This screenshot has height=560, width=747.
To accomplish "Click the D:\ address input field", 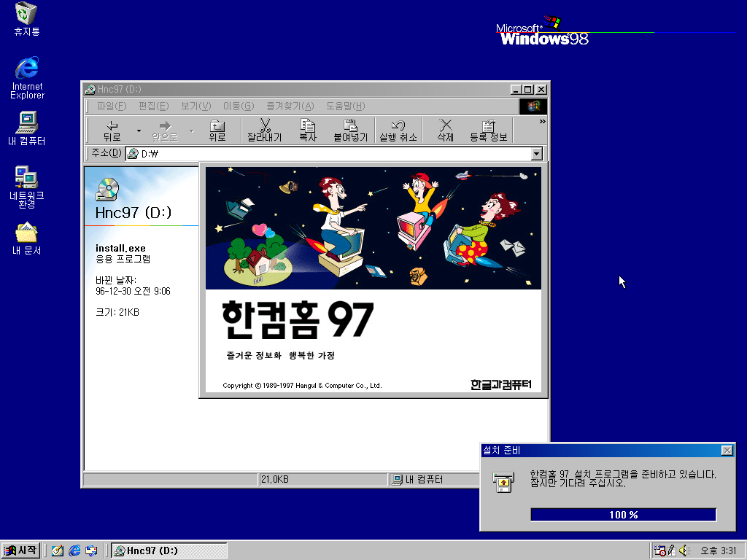I will point(329,154).
